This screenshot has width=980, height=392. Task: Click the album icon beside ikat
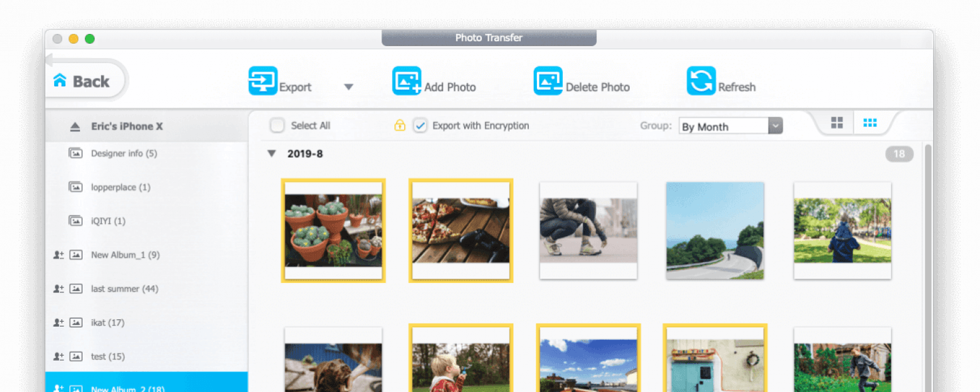[76, 322]
